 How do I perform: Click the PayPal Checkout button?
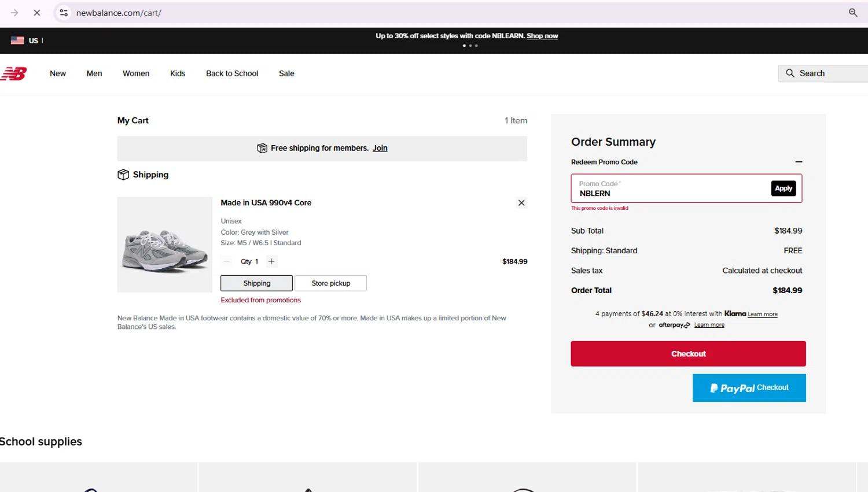click(749, 388)
